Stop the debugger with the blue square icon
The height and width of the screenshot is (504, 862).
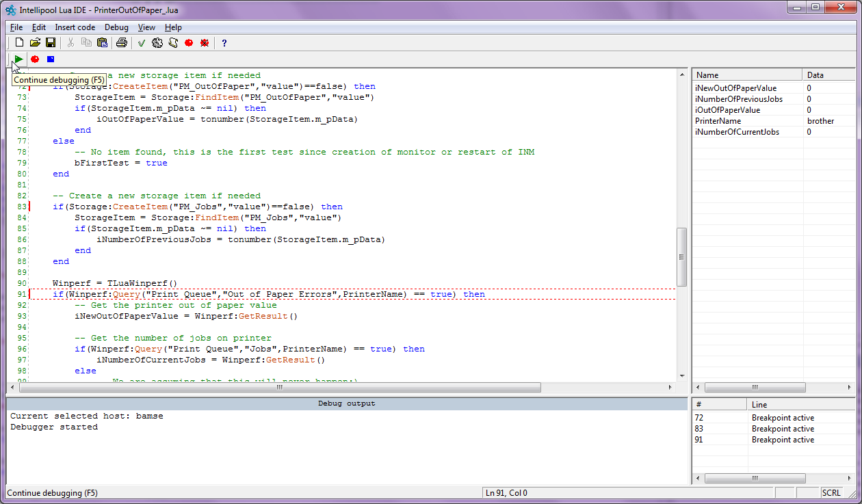click(50, 59)
